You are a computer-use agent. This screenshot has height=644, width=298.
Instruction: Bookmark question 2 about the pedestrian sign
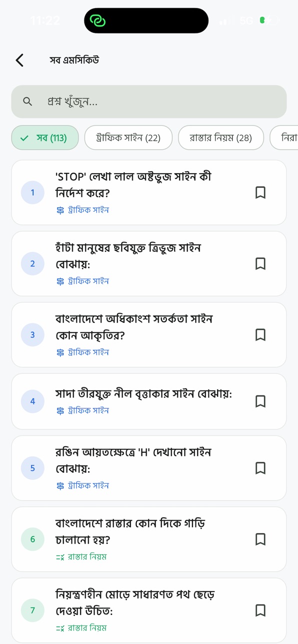pos(260,264)
